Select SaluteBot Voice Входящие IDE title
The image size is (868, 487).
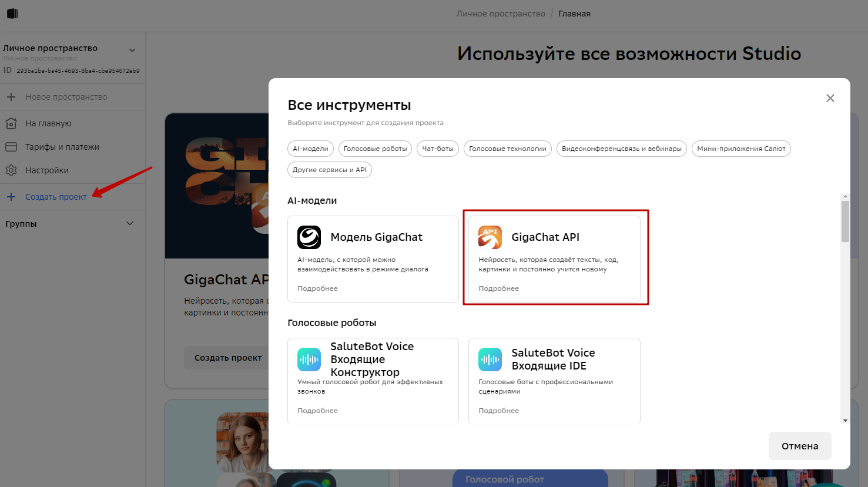click(x=553, y=359)
